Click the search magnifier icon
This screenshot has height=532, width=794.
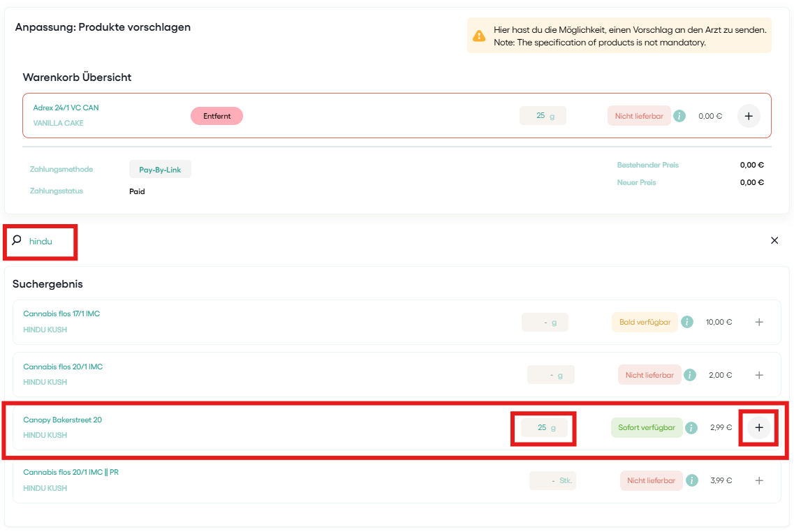click(x=17, y=240)
